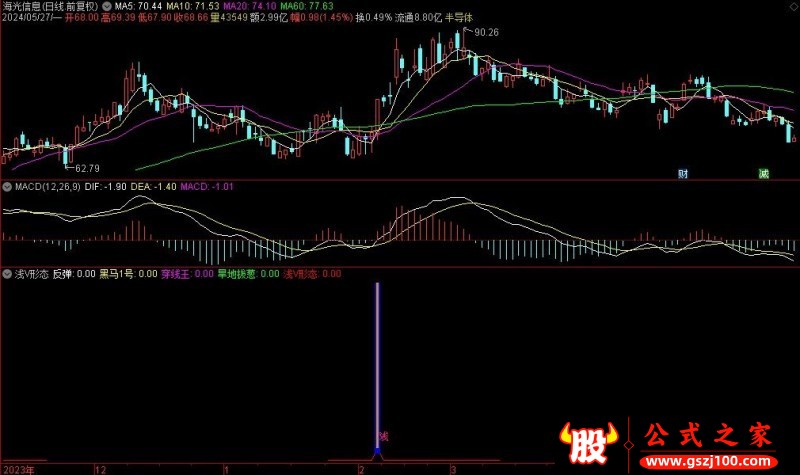This screenshot has width=800, height=475.
Task: Open the main chart indicator dropdown arrow
Action: [x=107, y=7]
